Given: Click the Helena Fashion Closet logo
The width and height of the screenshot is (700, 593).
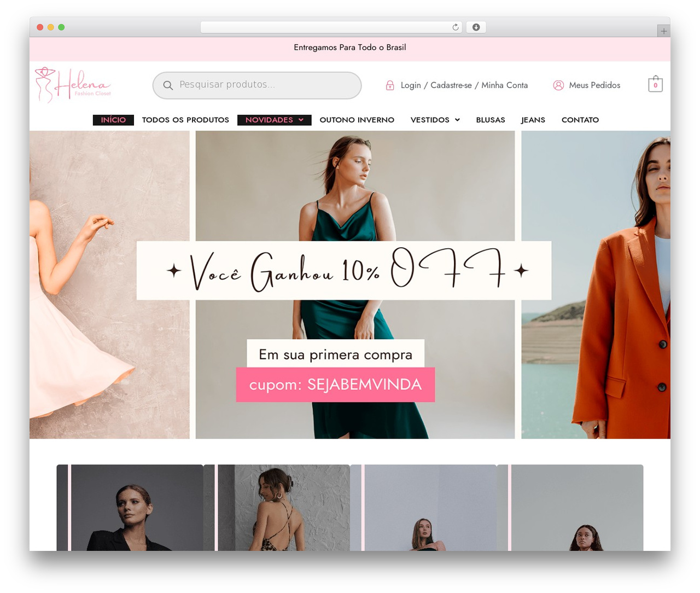Looking at the screenshot, I should [73, 85].
